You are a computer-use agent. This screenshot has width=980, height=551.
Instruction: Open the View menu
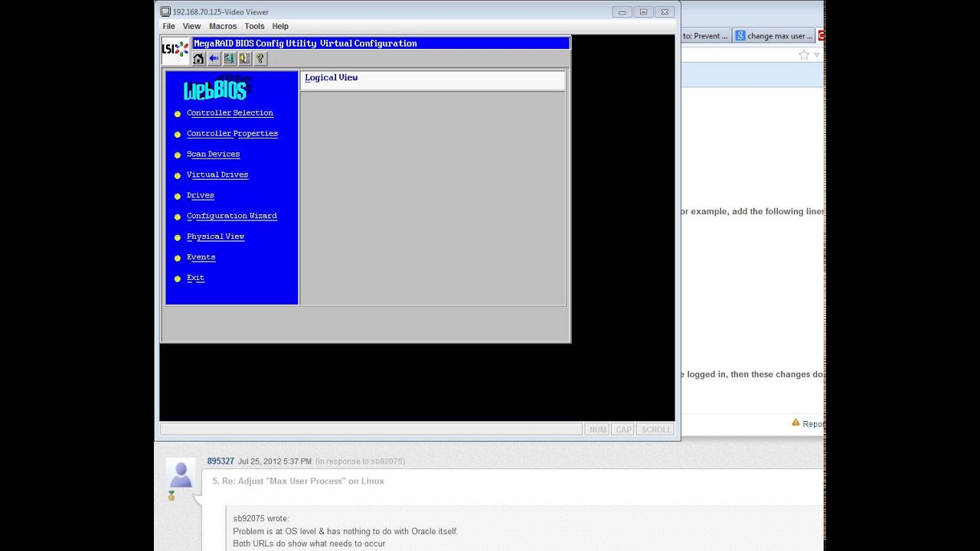pos(191,26)
